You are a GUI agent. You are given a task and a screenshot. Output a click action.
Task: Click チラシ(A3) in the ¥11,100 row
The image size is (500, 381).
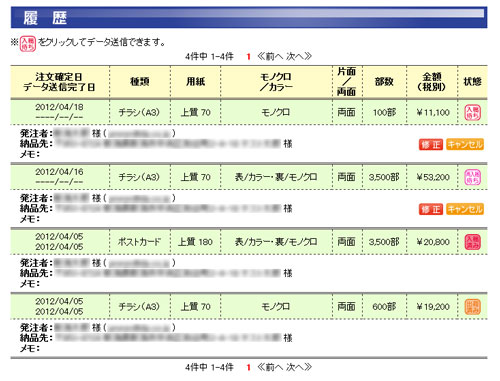[139, 113]
